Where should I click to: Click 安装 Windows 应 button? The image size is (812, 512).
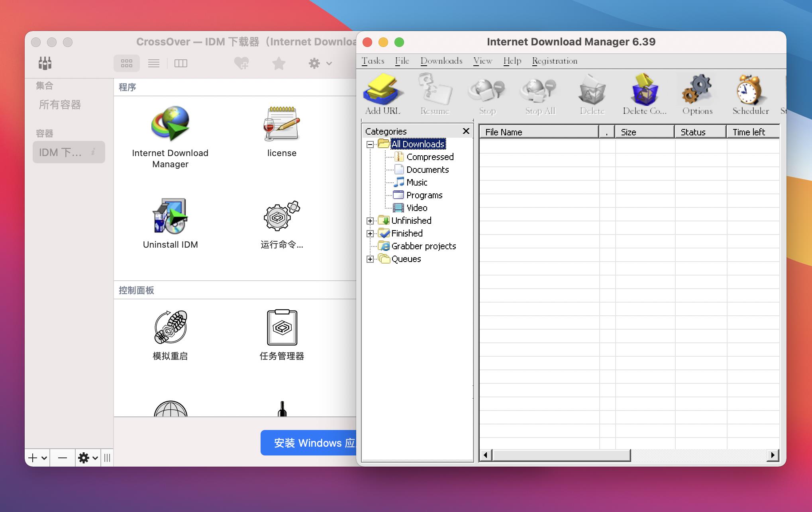point(311,443)
